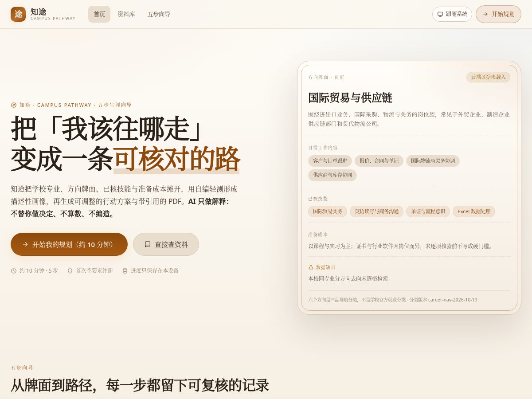
Task: Click the heading 从牌面到路径，每一步都留下可复核的记录
Action: [x=140, y=385]
